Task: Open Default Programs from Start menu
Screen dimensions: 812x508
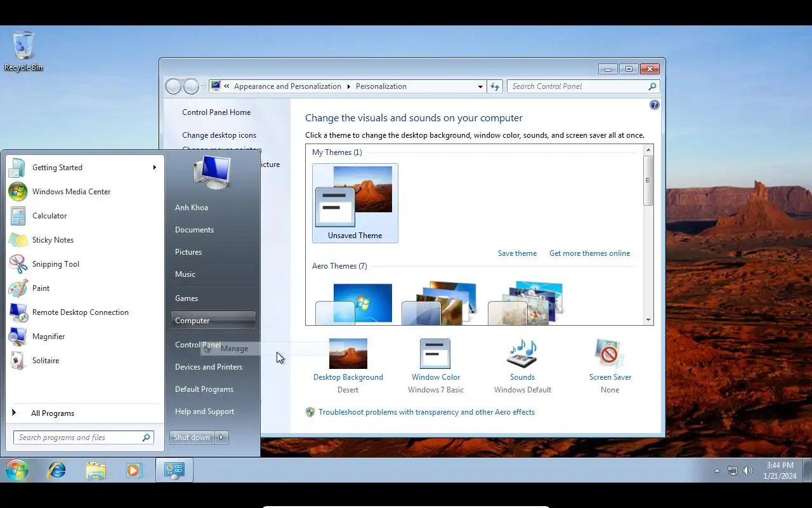Action: (x=204, y=389)
